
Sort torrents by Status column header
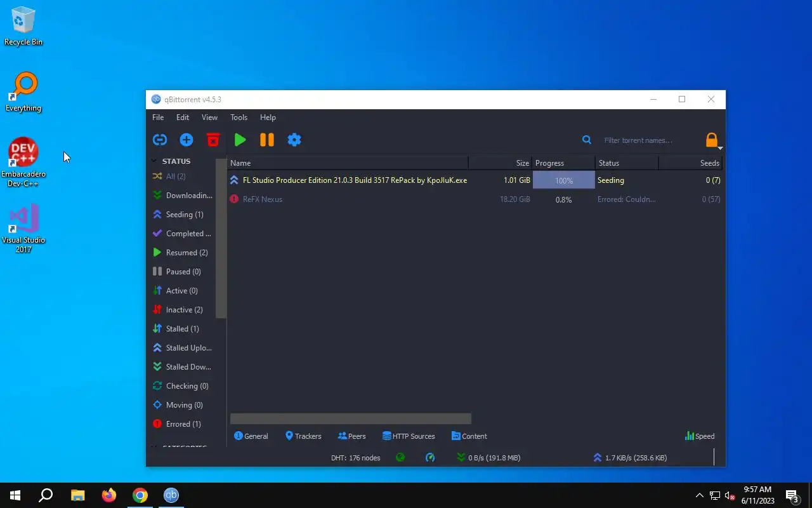tap(627, 163)
